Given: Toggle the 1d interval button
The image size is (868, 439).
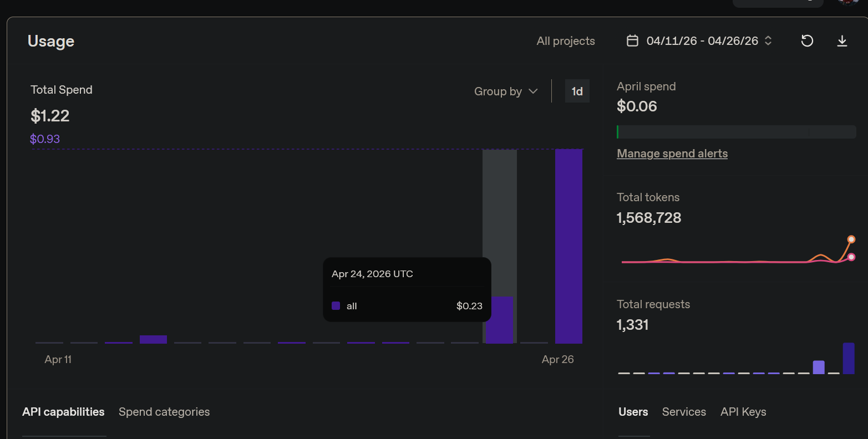Looking at the screenshot, I should [x=577, y=91].
